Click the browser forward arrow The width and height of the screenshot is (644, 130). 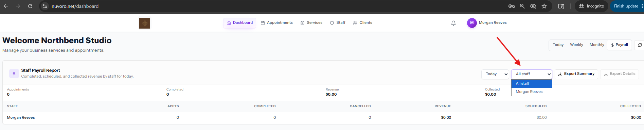(18, 6)
